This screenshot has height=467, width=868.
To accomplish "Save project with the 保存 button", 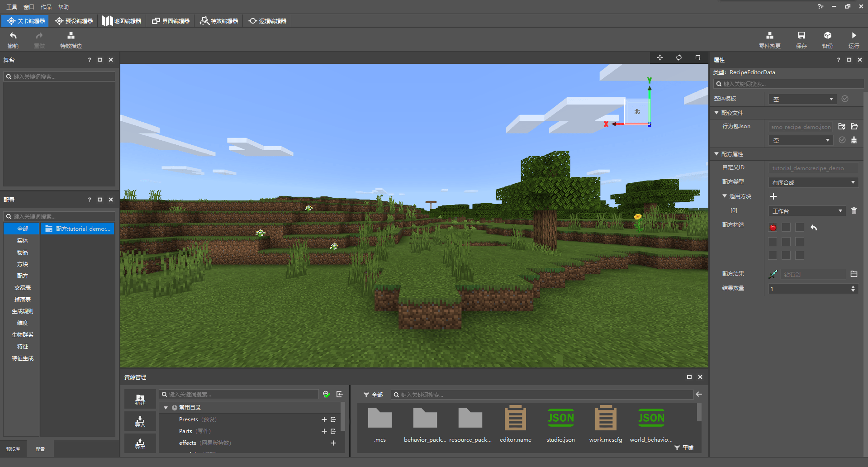I will [x=801, y=40].
